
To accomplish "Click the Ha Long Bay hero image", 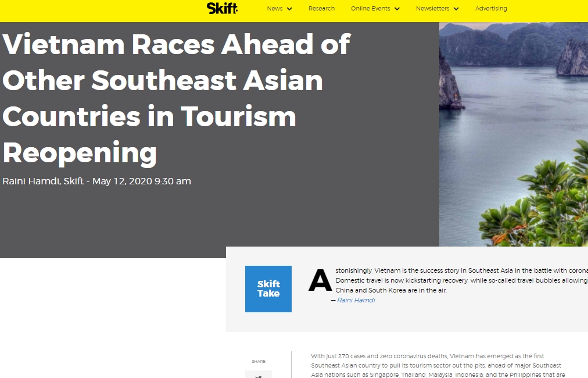I will pos(514,134).
